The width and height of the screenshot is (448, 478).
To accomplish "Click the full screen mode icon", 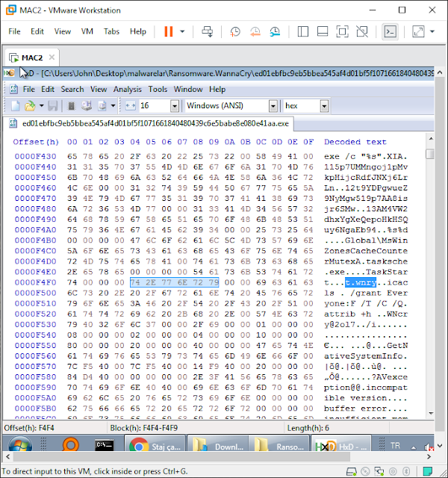I will (342, 31).
